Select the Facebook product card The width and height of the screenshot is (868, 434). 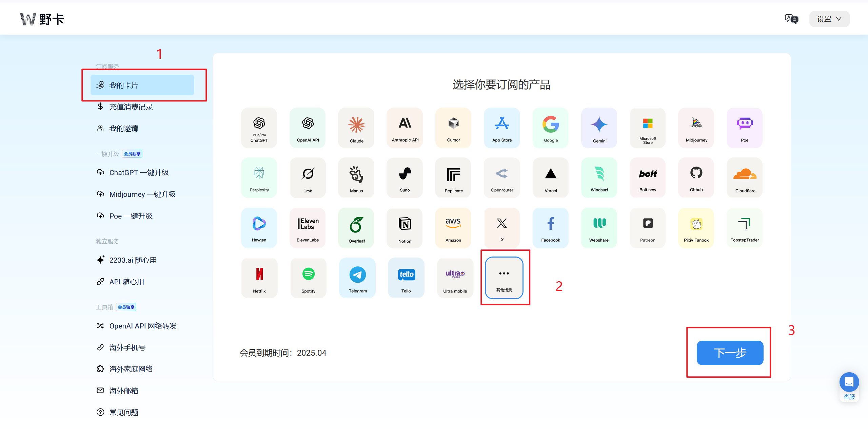coord(551,228)
